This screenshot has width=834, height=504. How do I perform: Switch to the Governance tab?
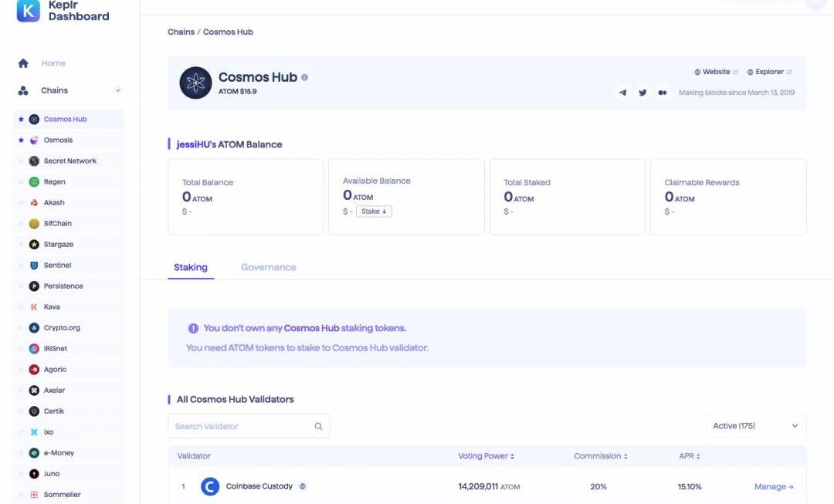[268, 267]
